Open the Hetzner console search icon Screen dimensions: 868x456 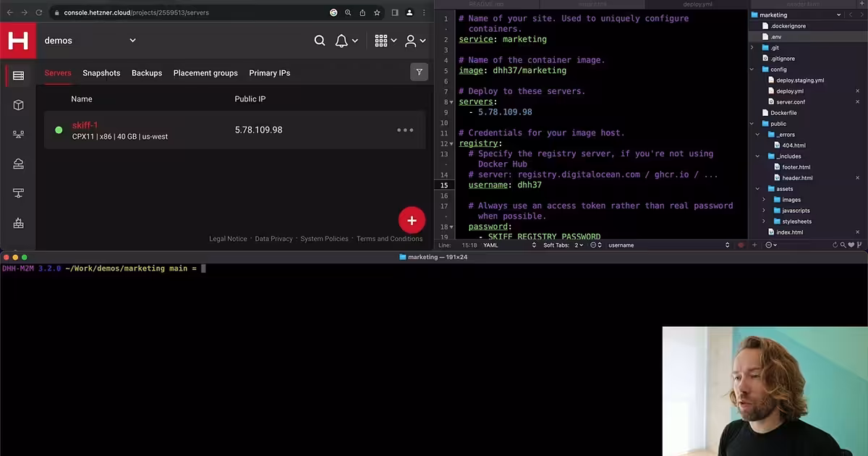(x=320, y=41)
